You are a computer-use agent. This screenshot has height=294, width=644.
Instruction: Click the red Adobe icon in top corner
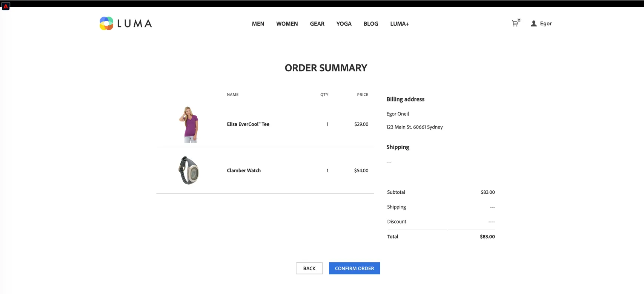click(x=6, y=6)
